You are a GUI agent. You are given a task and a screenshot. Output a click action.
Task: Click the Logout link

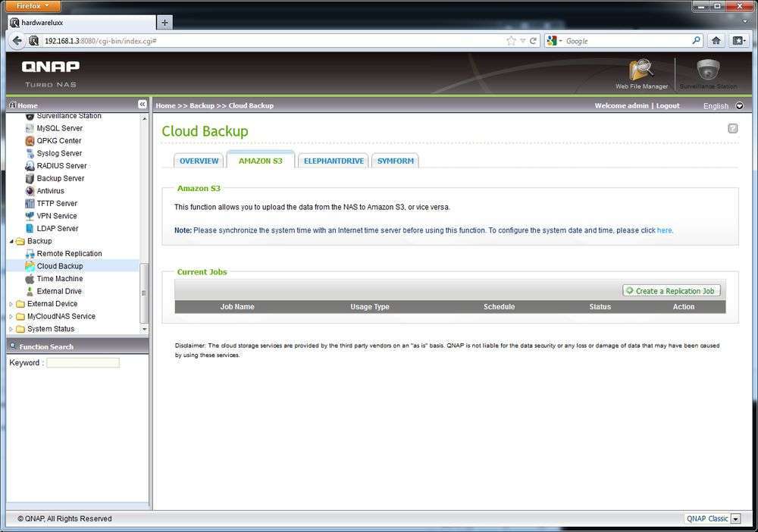(x=668, y=106)
